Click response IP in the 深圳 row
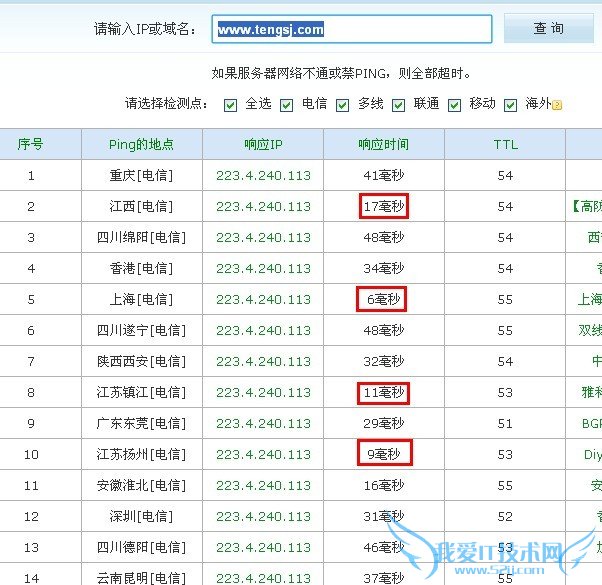This screenshot has width=602, height=585. click(263, 517)
